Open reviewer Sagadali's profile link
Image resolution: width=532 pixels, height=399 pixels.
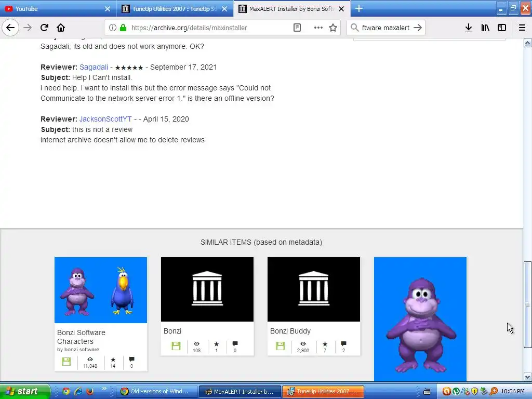94,67
